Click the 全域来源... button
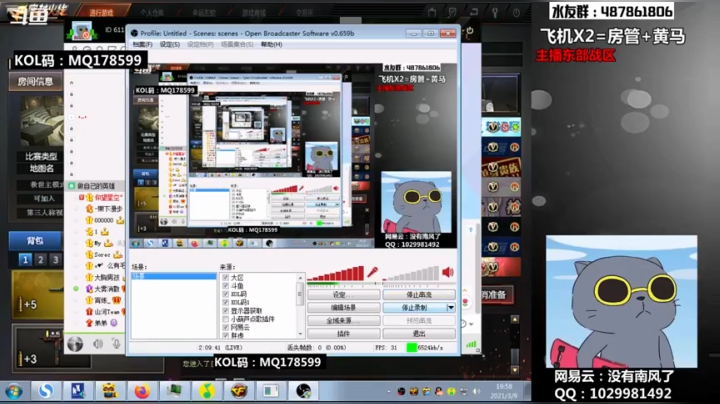Screen dimensions: 720x404 click(343, 320)
